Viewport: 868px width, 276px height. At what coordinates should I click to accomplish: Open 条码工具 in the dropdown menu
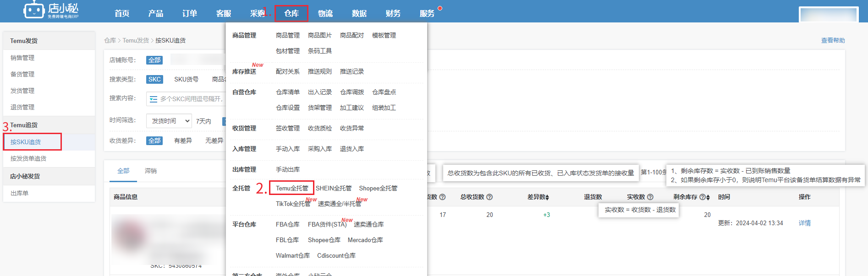coord(320,51)
